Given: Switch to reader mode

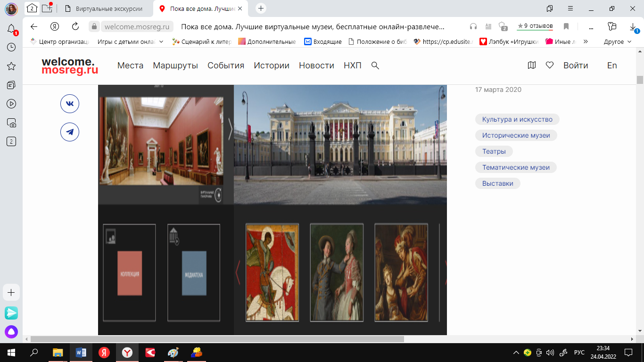Looking at the screenshot, I should tap(488, 26).
